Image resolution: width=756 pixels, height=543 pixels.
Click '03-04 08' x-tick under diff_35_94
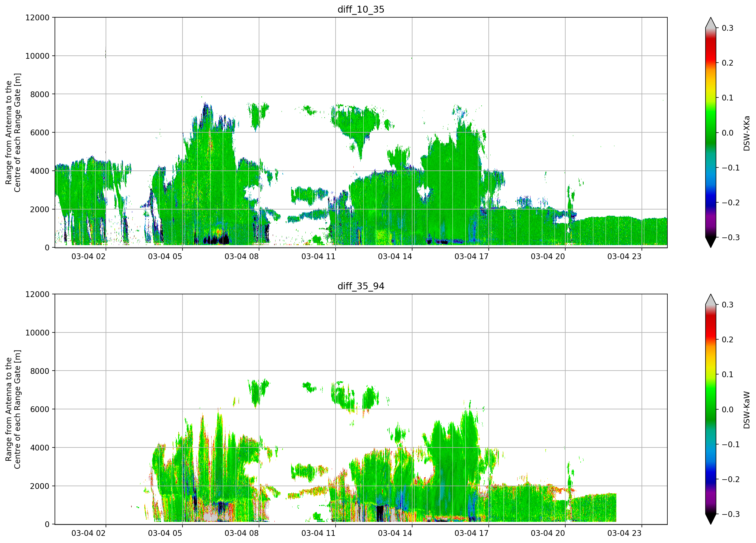pyautogui.click(x=242, y=533)
